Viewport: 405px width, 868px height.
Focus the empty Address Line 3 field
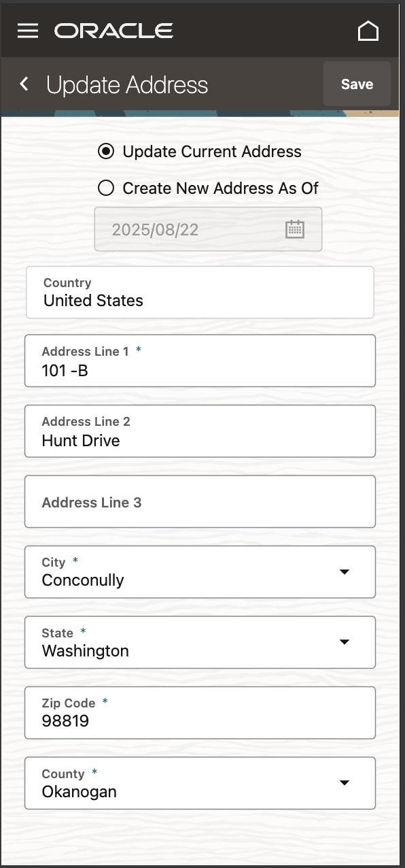[200, 501]
